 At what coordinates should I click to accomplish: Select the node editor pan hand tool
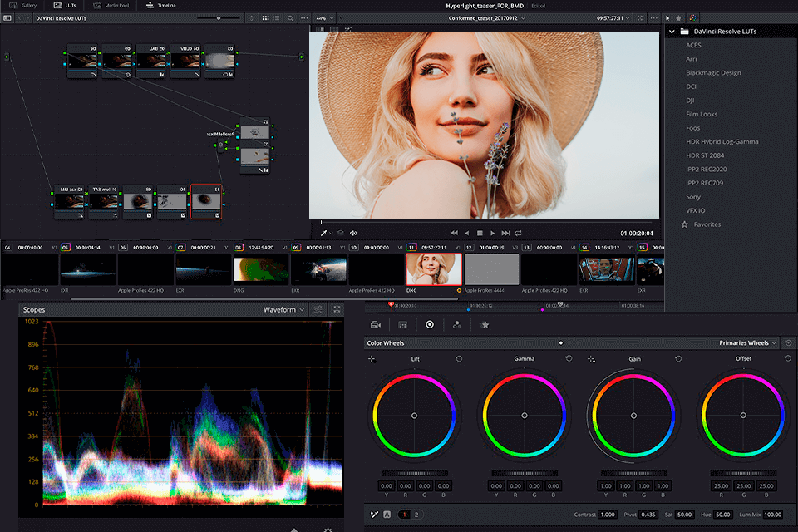pos(679,18)
